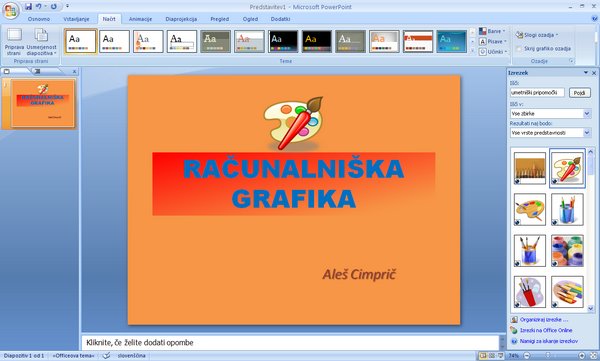This screenshot has width=600, height=361.
Task: Open Namigi za iskanje izrezkov link
Action: (548, 341)
